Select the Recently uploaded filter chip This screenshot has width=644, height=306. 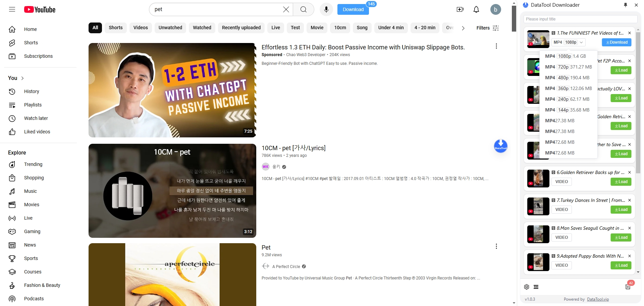point(241,28)
